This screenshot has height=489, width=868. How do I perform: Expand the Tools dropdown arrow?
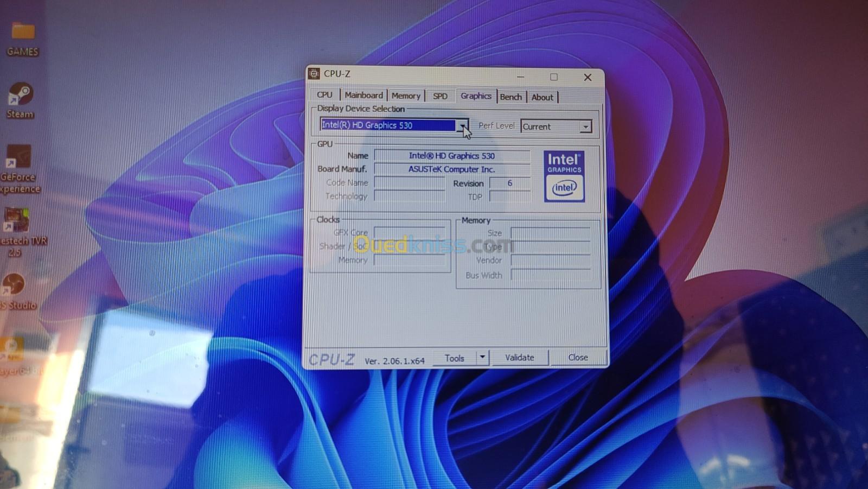pos(482,357)
